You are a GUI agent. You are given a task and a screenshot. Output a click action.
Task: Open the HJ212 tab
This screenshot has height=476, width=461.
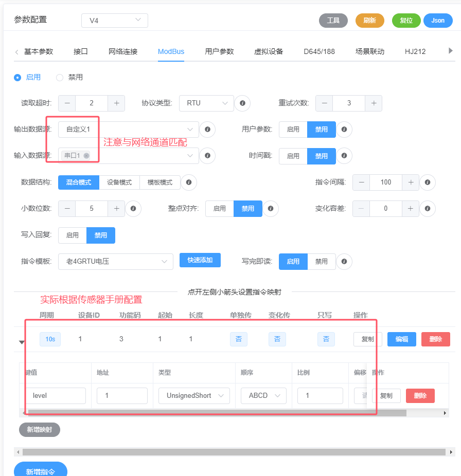click(415, 51)
